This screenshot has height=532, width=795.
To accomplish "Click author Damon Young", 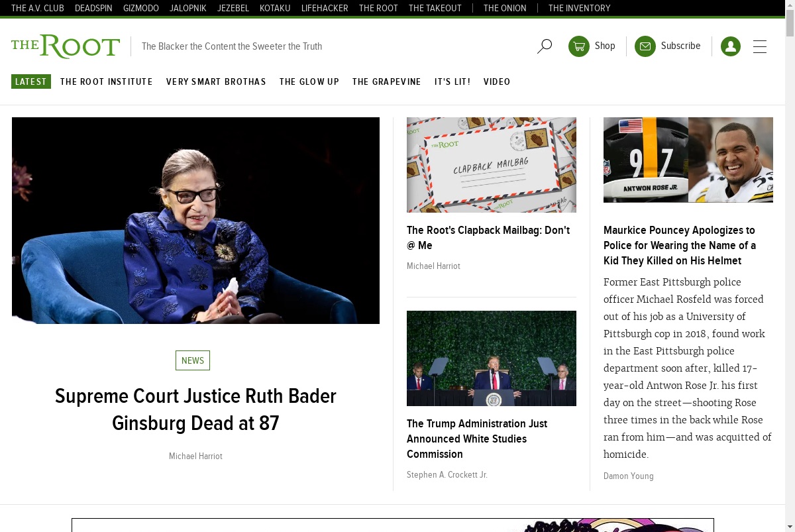I will coord(629,476).
